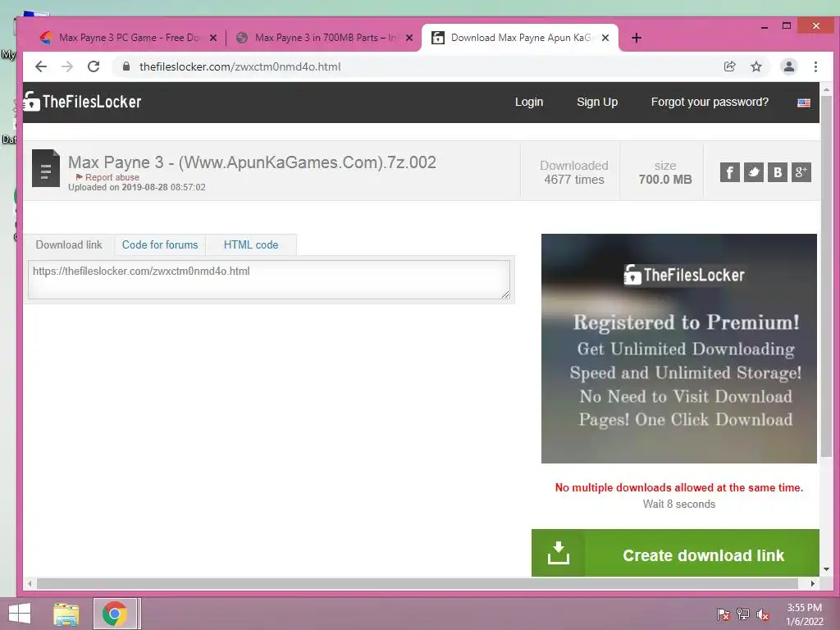
Task: Click horizontal scrollbar left arrow
Action: pos(30,583)
